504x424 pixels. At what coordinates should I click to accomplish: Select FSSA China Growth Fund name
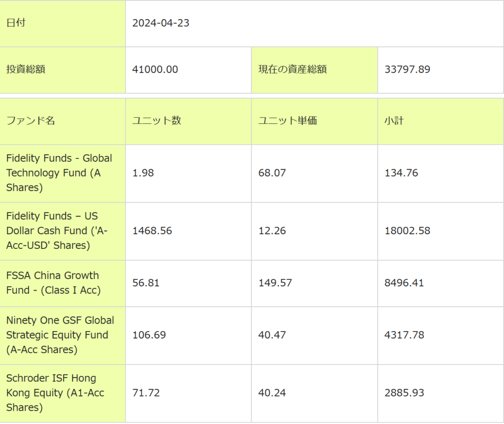click(x=53, y=283)
